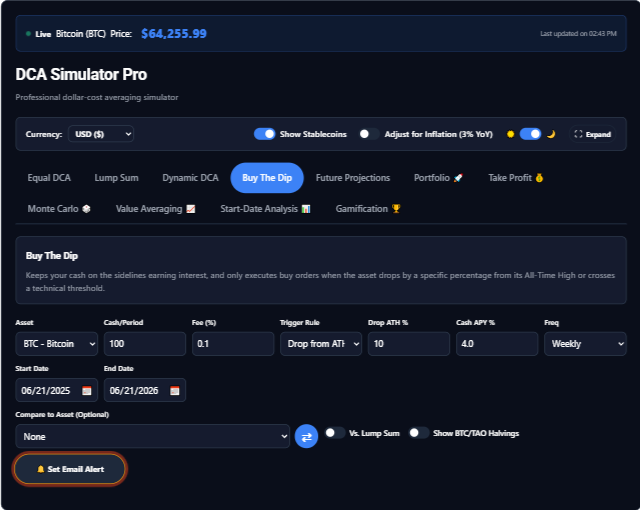Image resolution: width=640 pixels, height=510 pixels.
Task: Enable Show BTC/TAO Halvings toggle
Action: 419,433
